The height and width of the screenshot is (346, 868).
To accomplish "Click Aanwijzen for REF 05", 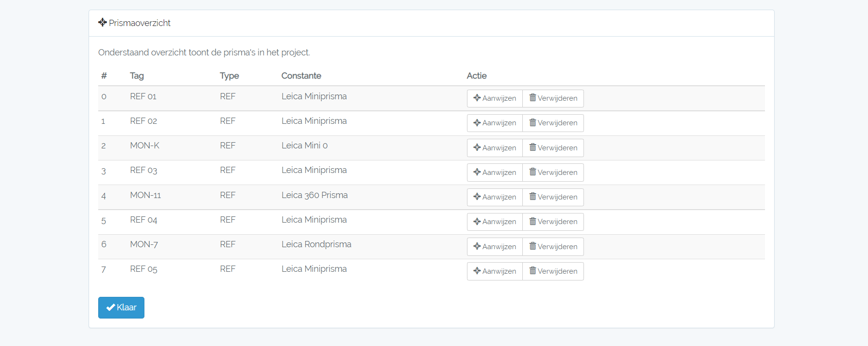I will [495, 271].
